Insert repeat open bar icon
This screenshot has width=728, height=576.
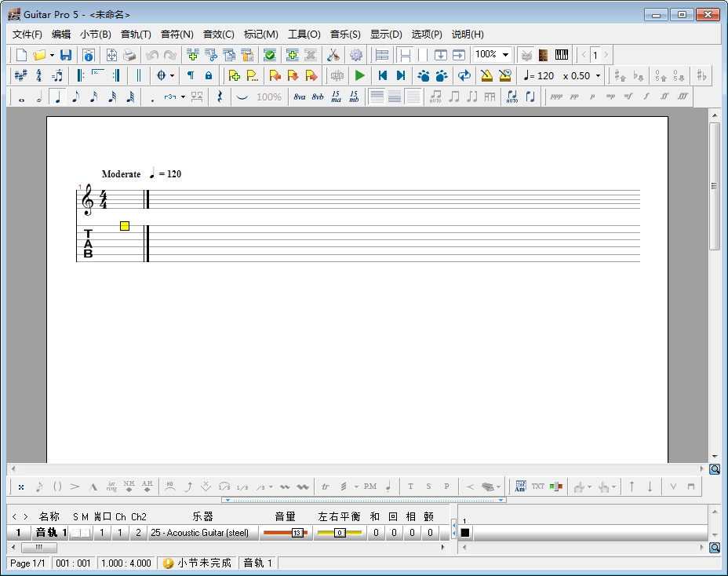click(80, 75)
